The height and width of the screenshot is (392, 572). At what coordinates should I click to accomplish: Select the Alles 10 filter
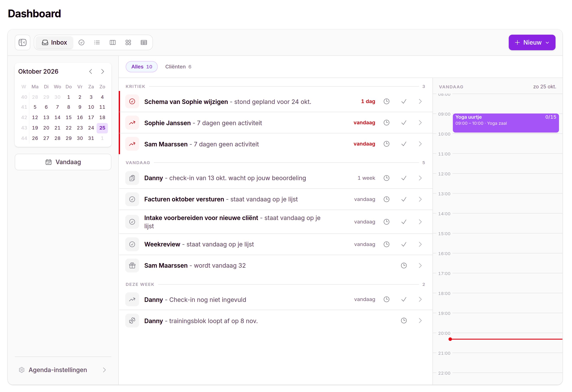click(141, 67)
